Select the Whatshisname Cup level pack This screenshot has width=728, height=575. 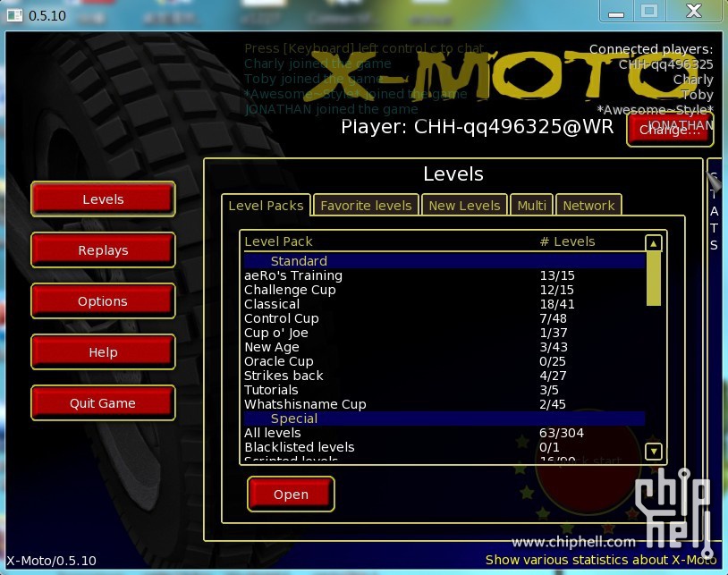pos(444,404)
